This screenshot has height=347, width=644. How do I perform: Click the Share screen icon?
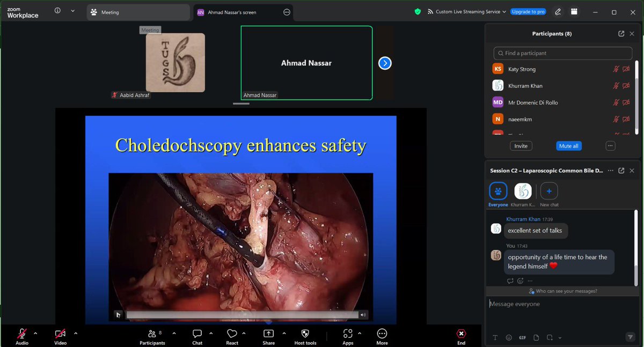(268, 333)
